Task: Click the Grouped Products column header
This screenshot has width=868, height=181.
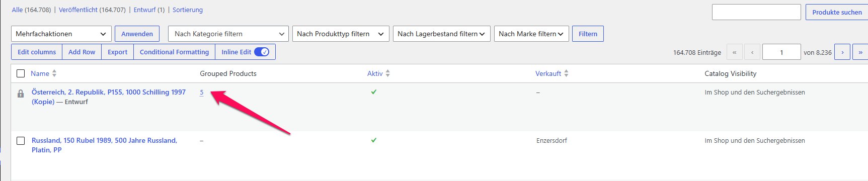Action: (x=228, y=73)
